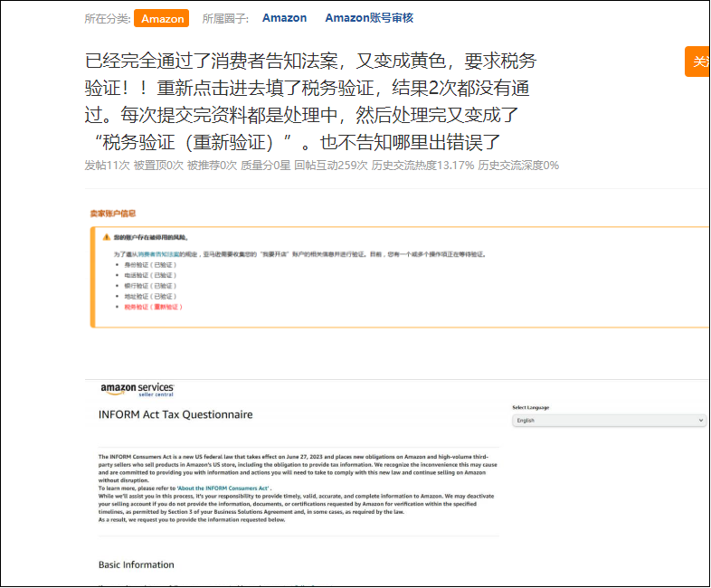Click the 您的账户存在被停用的风险 warning title
711x588 pixels.
[150, 238]
